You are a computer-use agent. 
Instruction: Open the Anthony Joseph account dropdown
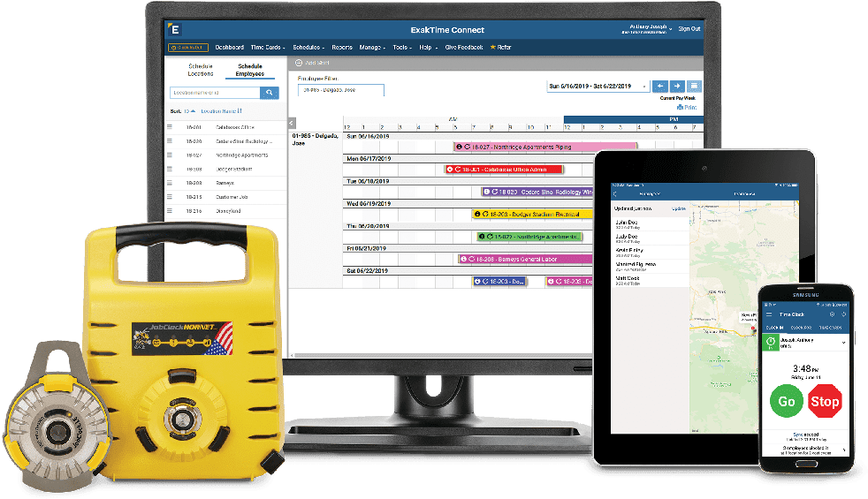pos(647,29)
